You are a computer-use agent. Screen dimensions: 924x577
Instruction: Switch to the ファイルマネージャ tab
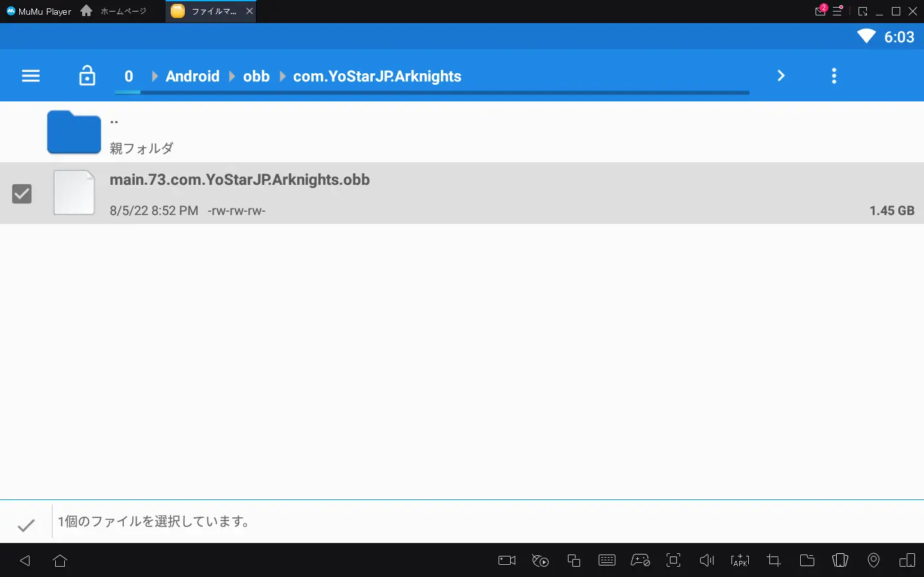pyautogui.click(x=207, y=11)
